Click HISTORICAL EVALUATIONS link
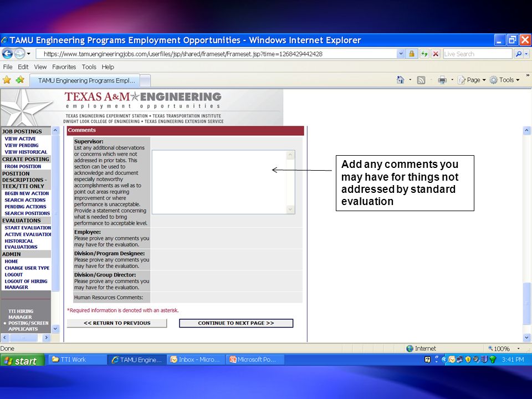The height and width of the screenshot is (399, 532). (x=21, y=244)
